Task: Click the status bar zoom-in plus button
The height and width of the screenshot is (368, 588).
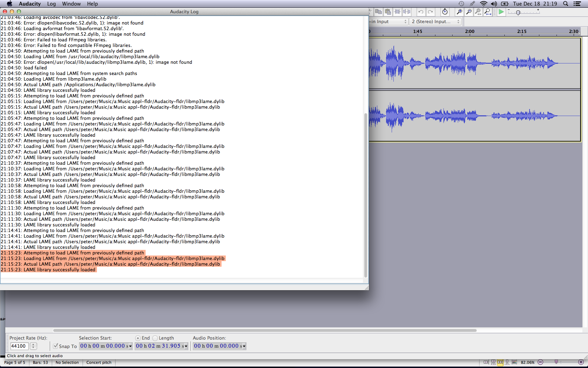Action: pyautogui.click(x=581, y=362)
